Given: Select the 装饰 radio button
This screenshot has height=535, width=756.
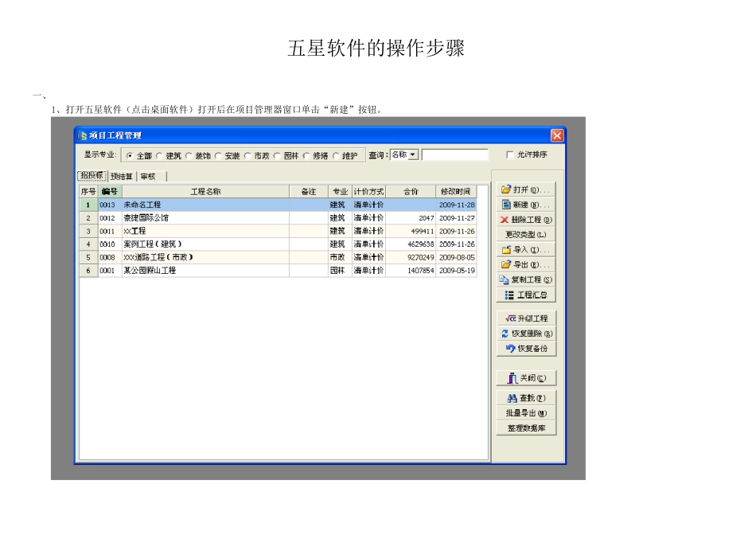Looking at the screenshot, I should coord(189,155).
